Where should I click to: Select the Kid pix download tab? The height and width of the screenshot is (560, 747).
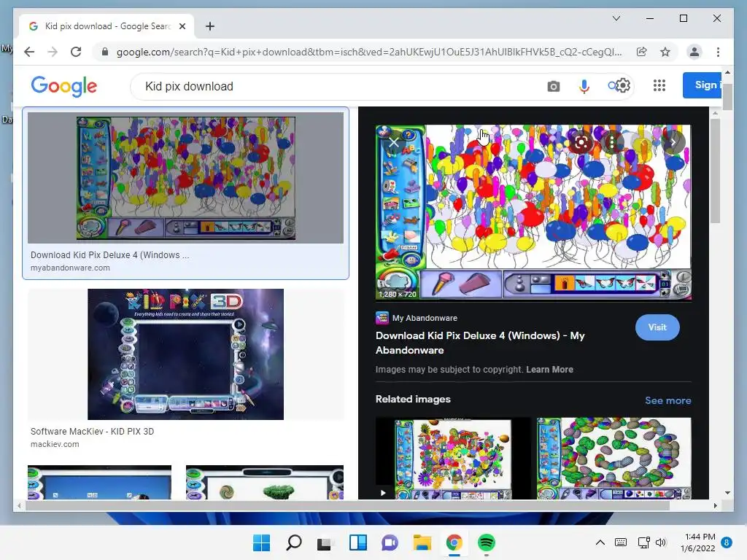click(107, 26)
